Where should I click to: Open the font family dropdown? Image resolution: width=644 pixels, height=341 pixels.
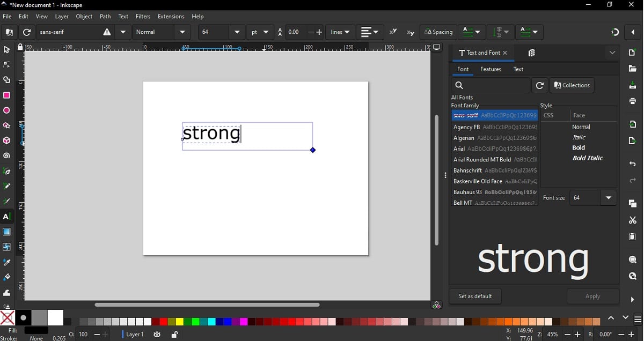click(x=122, y=32)
